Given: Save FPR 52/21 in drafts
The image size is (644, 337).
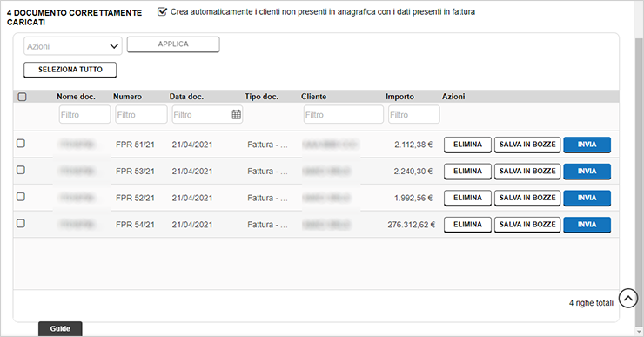Looking at the screenshot, I should [527, 198].
